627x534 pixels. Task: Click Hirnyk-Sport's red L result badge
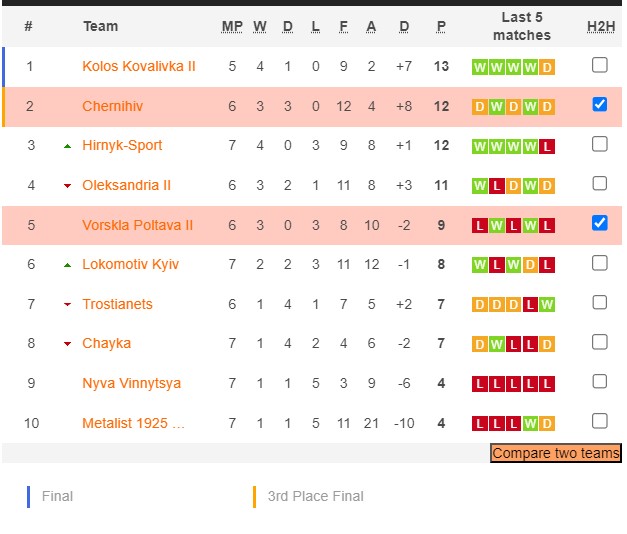546,146
